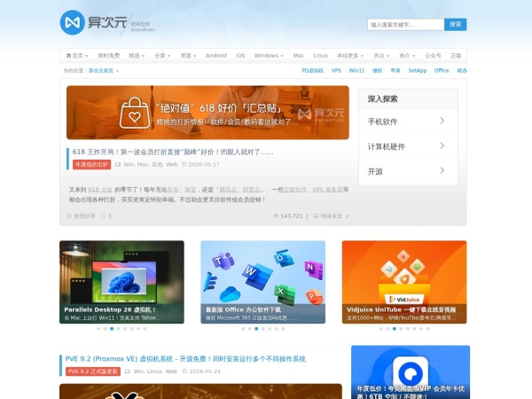Open the 公众号 navigation item

[x=433, y=56]
